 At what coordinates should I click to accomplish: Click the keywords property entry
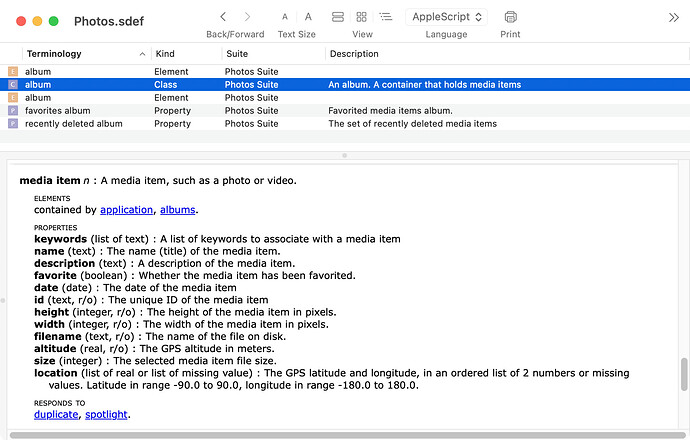(x=217, y=239)
